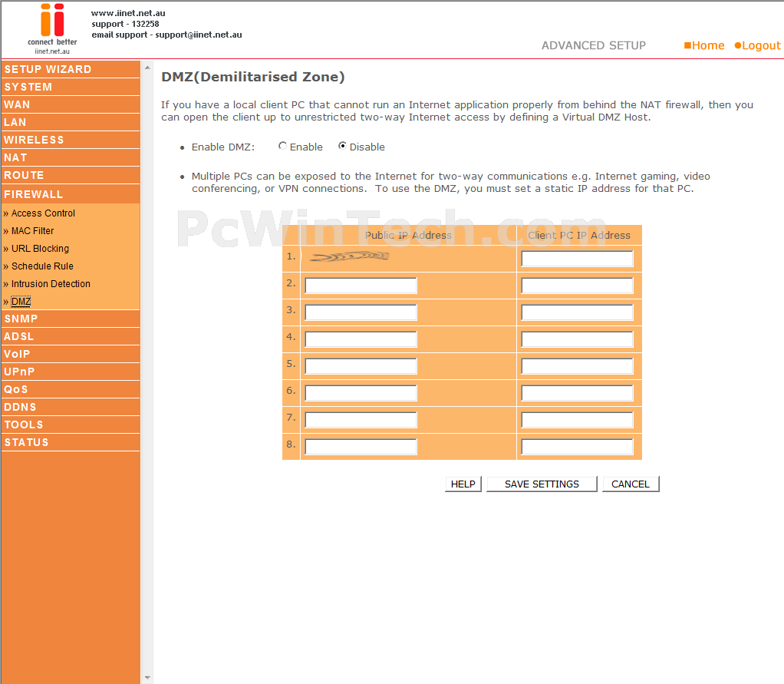Open the SETUP WIZARD menu
This screenshot has width=784, height=684.
pyautogui.click(x=71, y=69)
